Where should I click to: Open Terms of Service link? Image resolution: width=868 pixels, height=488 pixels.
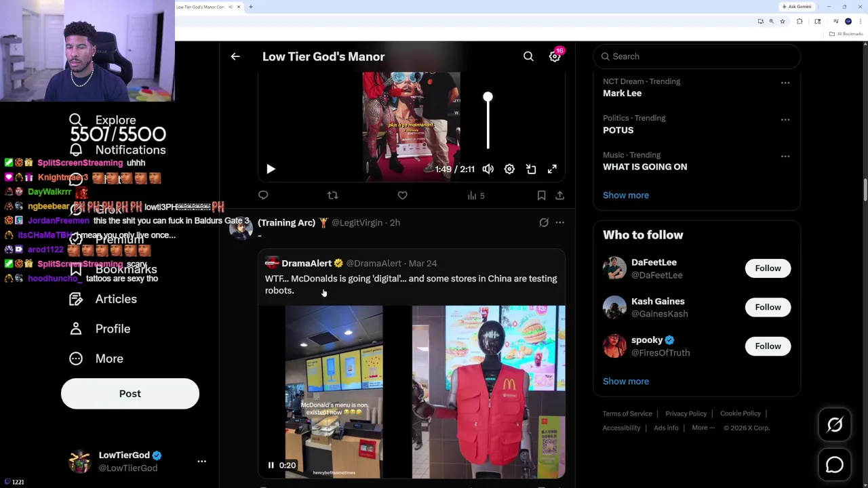[627, 413]
